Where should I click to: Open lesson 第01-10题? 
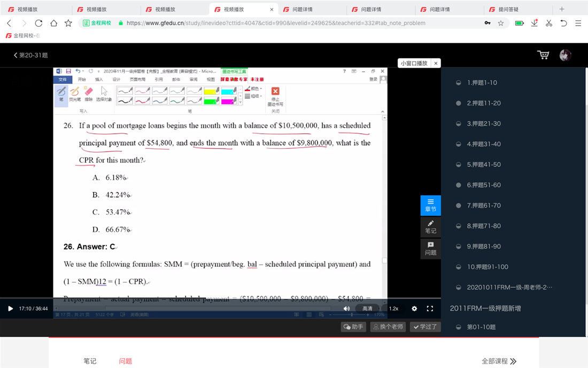(481, 327)
